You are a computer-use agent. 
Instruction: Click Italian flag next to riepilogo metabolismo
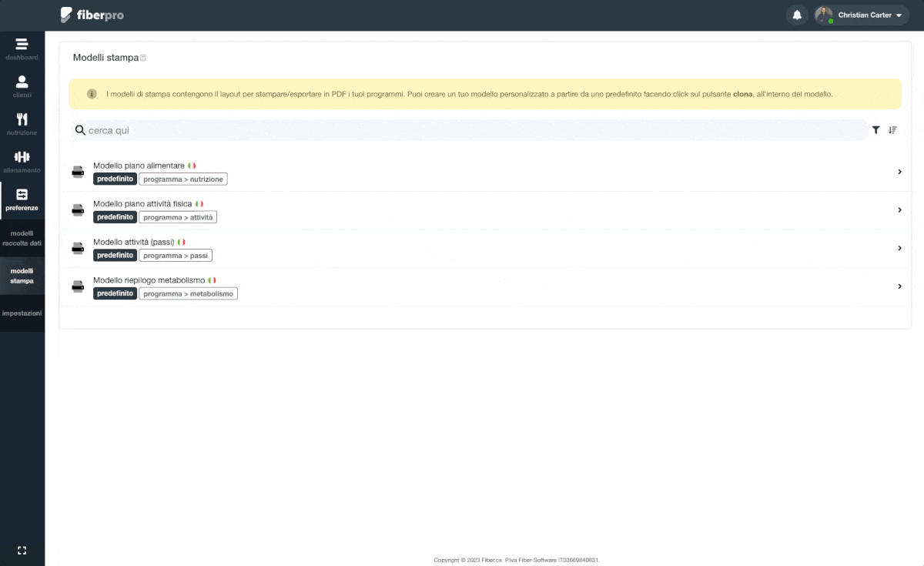pyautogui.click(x=213, y=280)
